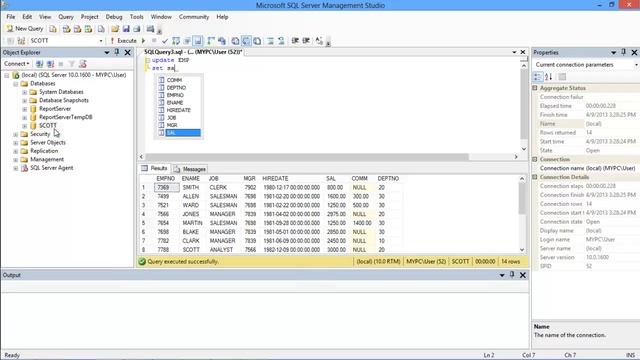Open the Connect dropdown in Object Explorer
The image size is (640, 360).
[x=16, y=64]
